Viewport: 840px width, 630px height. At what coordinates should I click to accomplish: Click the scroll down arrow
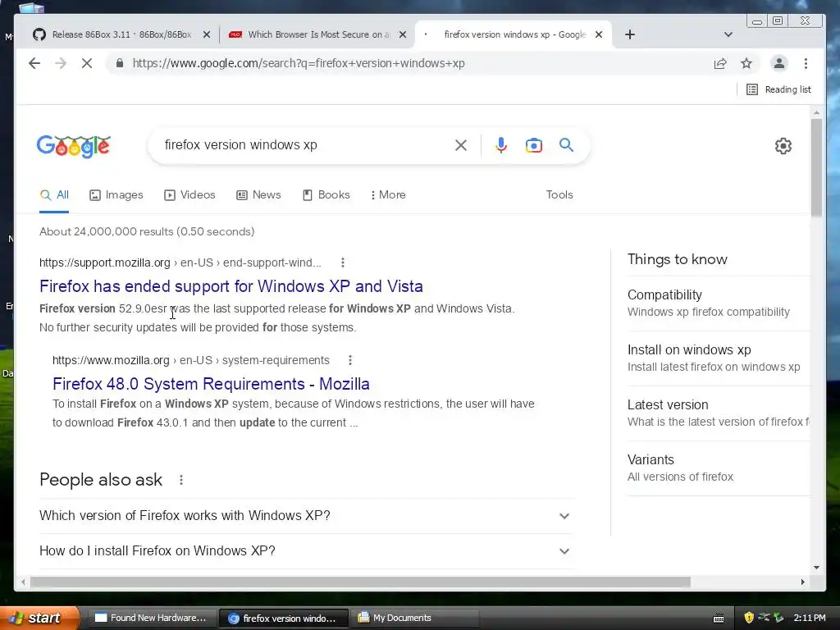[816, 567]
